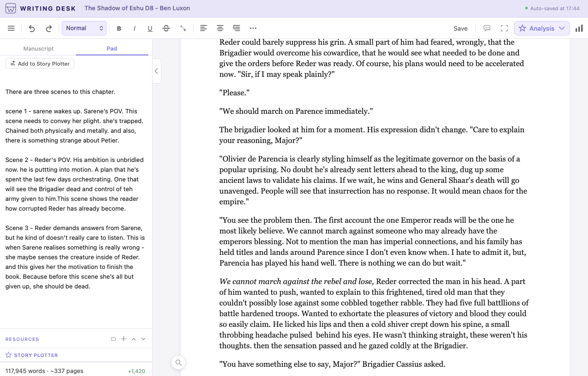This screenshot has width=588, height=376.
Task: Open more formatting options ellipsis
Action: coord(253,28)
